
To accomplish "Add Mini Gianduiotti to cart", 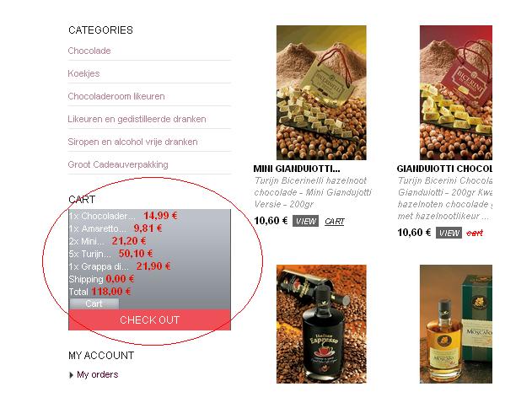I will pos(334,222).
